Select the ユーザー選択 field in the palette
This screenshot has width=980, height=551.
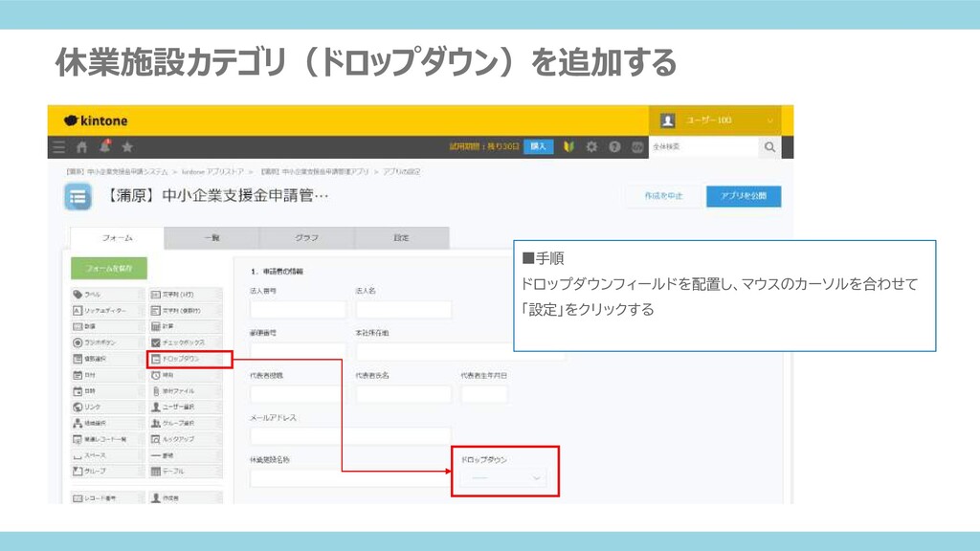pyautogui.click(x=185, y=407)
